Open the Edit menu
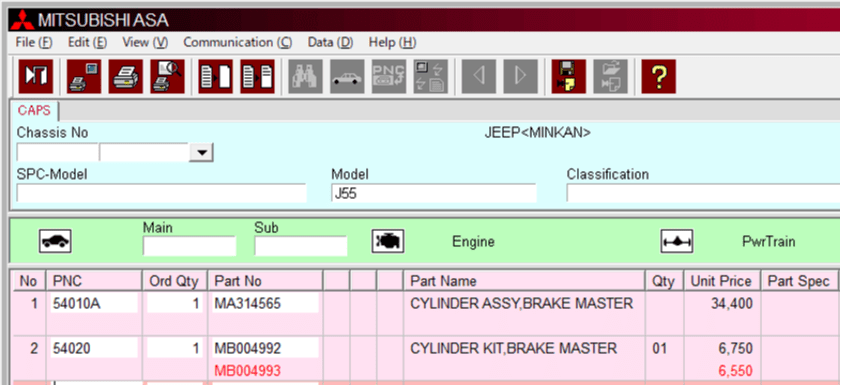Viewport: 841px width, 385px height. 87,42
